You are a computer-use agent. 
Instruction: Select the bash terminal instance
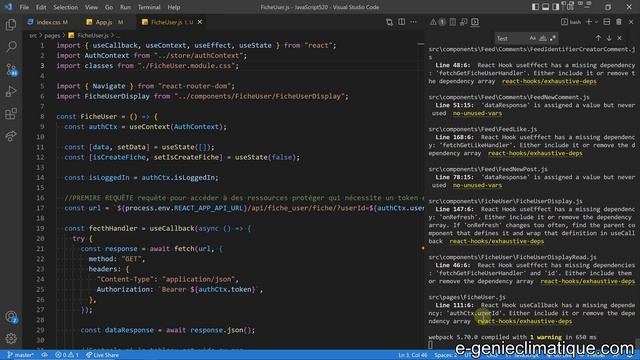click(x=571, y=22)
